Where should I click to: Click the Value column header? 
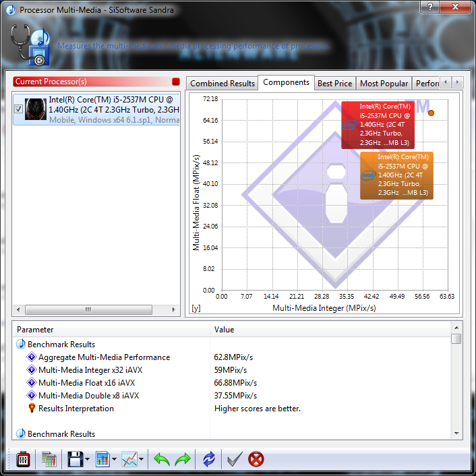[330, 330]
